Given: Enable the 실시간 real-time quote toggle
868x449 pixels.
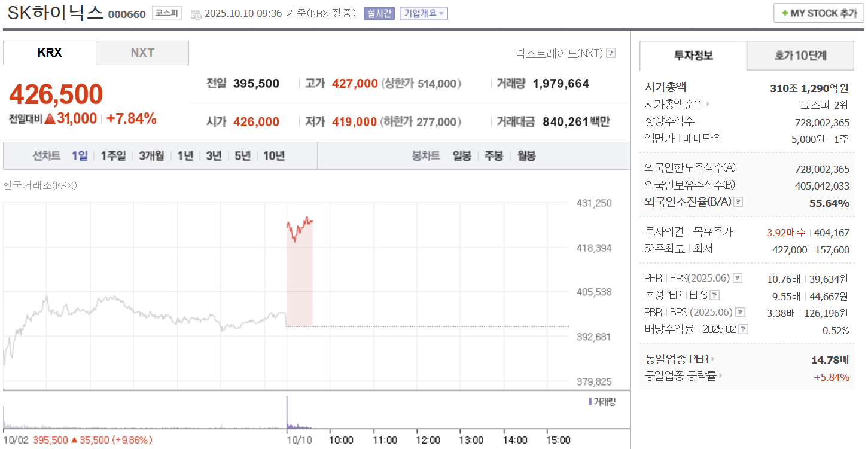Looking at the screenshot, I should tap(379, 13).
